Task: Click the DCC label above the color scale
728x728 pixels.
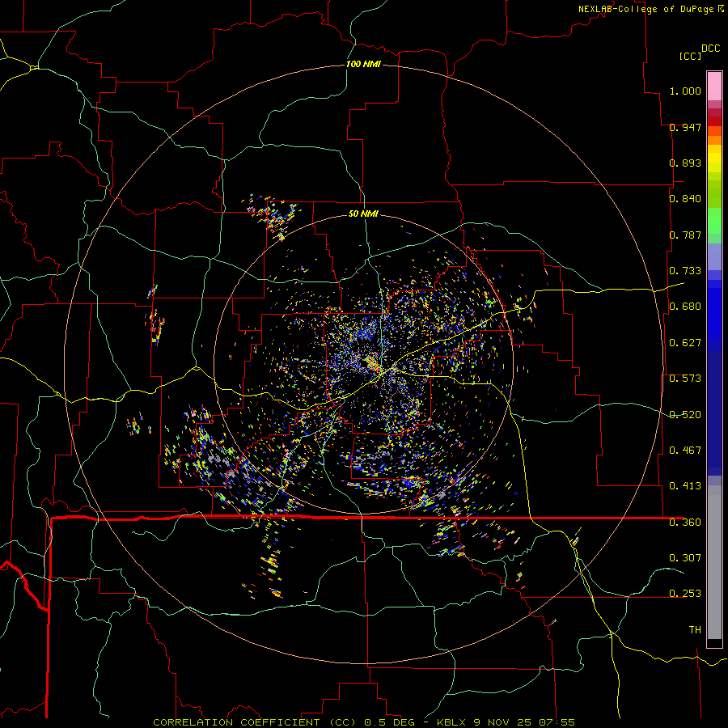Action: (x=710, y=48)
